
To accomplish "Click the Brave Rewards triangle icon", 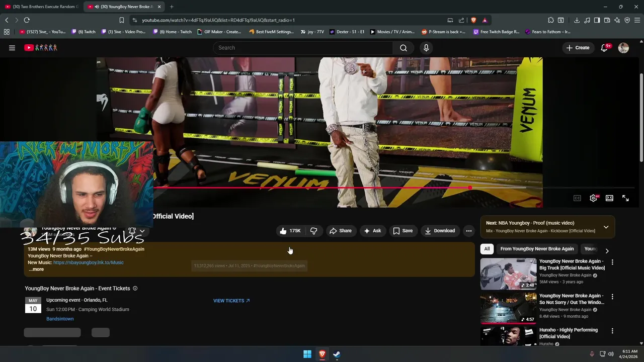I will [485, 20].
